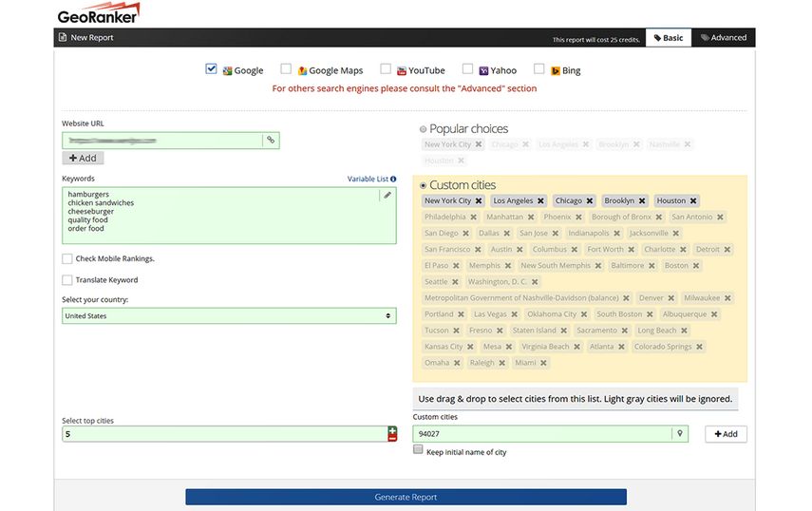Image resolution: width=812 pixels, height=511 pixels.
Task: Click inside the Keywords text area
Action: click(x=229, y=216)
